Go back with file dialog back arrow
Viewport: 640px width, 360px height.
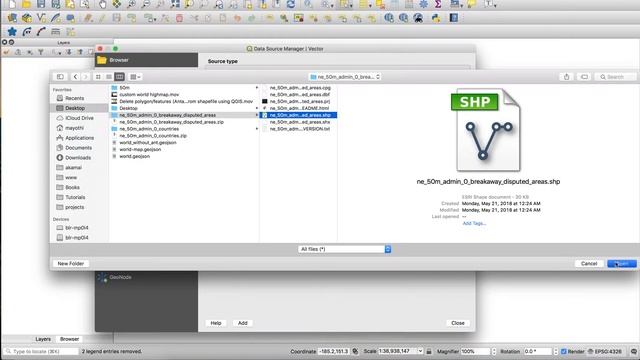click(x=75, y=77)
